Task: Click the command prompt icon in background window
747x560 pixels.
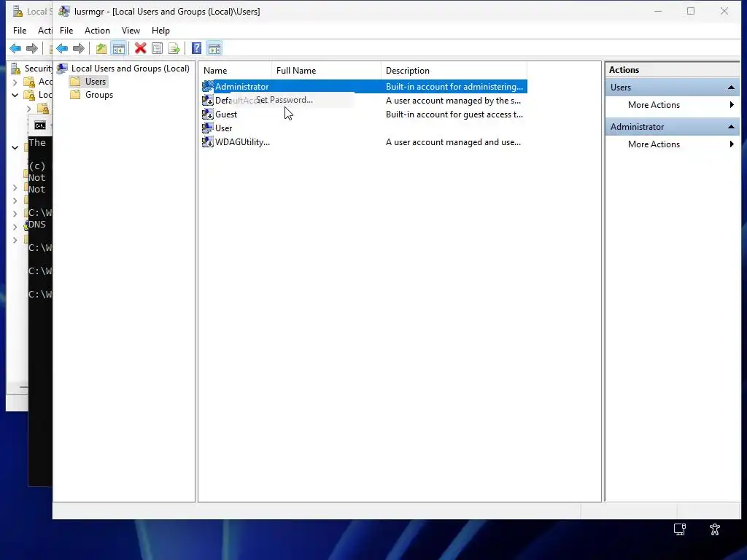Action: [40, 125]
